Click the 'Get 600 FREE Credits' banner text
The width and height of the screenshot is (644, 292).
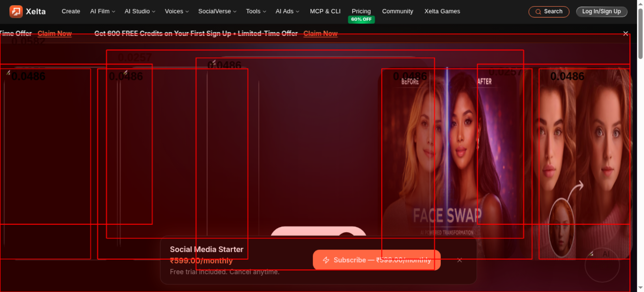point(196,33)
